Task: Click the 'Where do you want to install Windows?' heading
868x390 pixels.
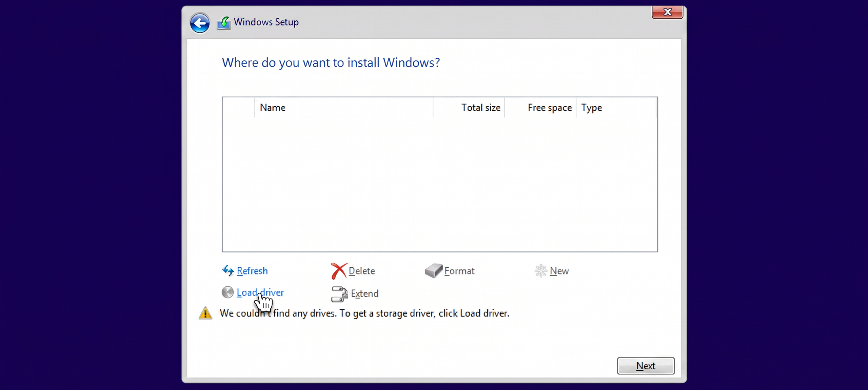Action: click(331, 63)
